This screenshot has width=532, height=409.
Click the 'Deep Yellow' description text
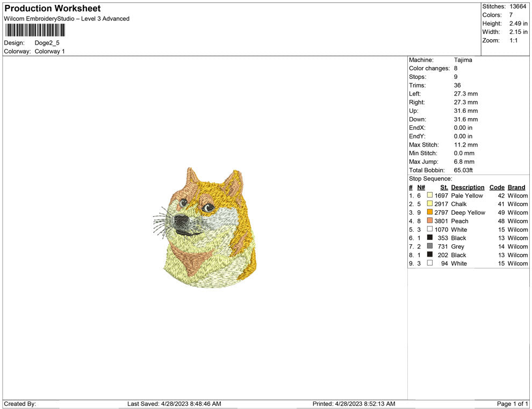(468, 213)
